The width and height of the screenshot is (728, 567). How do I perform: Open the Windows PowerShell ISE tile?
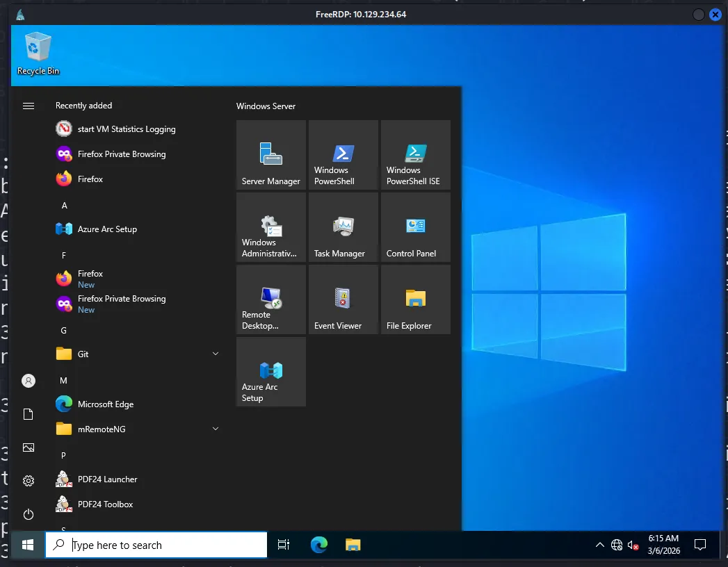point(416,155)
